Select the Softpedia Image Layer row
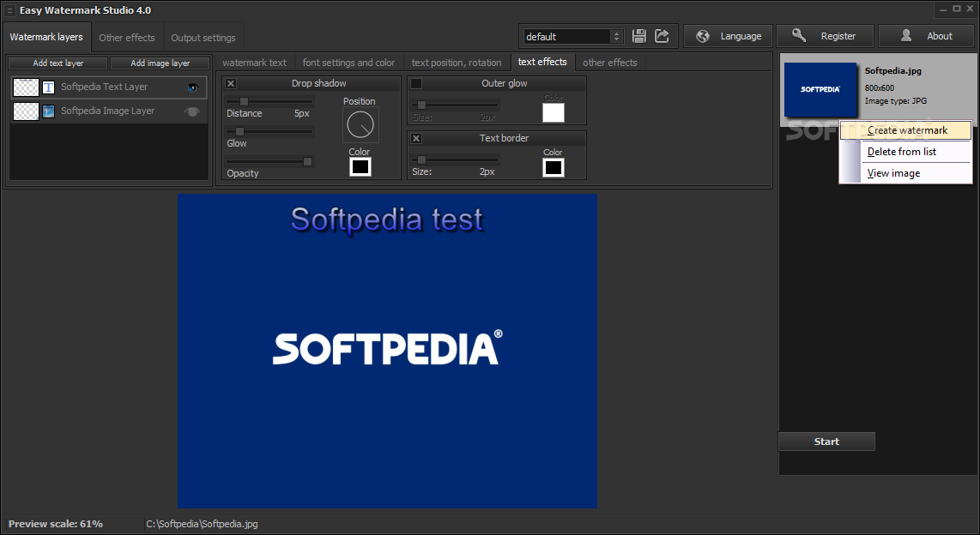The width and height of the screenshot is (980, 535). [108, 111]
